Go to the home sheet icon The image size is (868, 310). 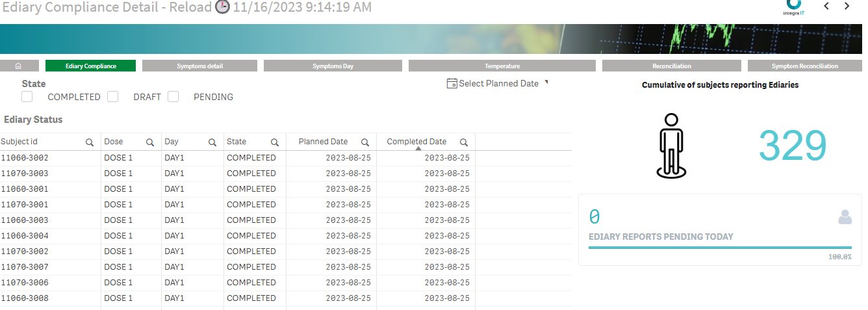point(18,66)
